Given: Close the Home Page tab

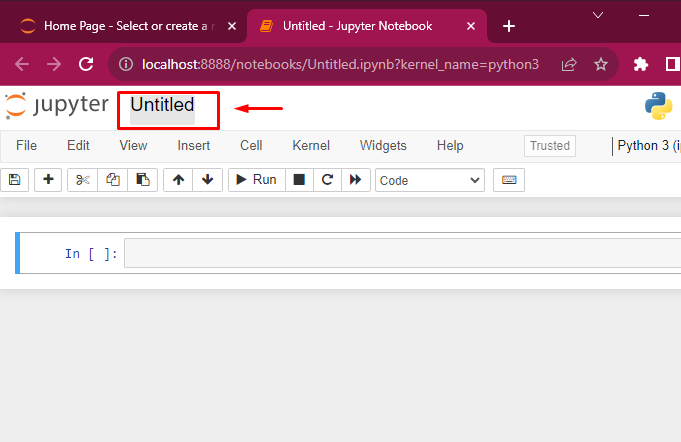Looking at the screenshot, I should (232, 26).
